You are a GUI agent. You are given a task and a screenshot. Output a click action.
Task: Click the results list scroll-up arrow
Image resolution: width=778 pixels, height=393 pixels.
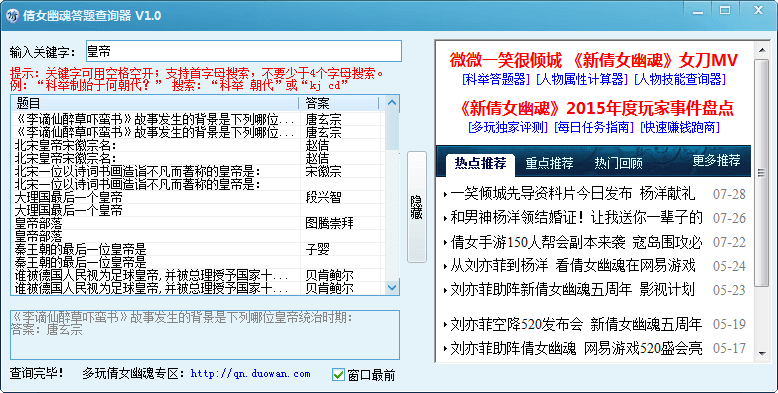coord(392,103)
